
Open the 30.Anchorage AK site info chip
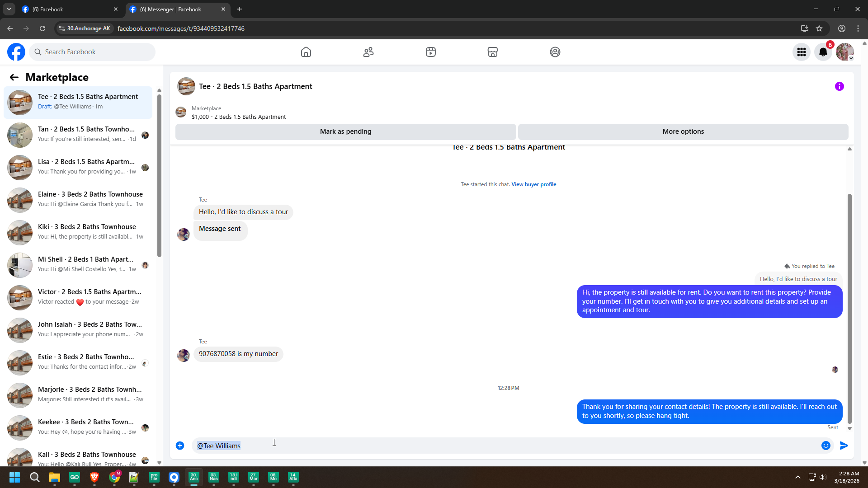85,28
